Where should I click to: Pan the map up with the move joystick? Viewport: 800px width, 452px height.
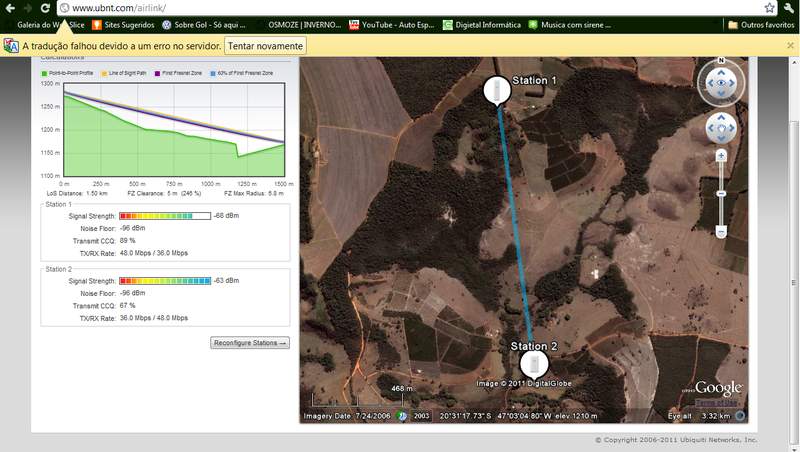point(721,118)
